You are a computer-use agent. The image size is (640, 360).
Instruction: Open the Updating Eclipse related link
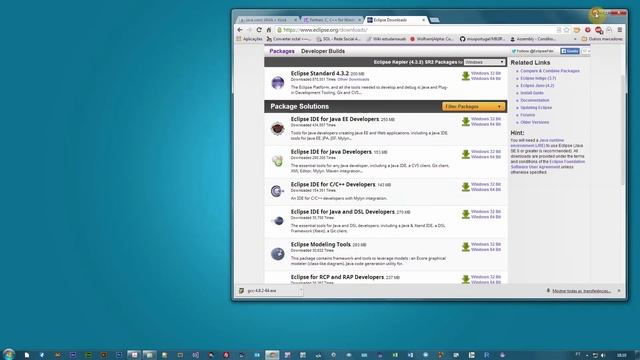pos(536,108)
